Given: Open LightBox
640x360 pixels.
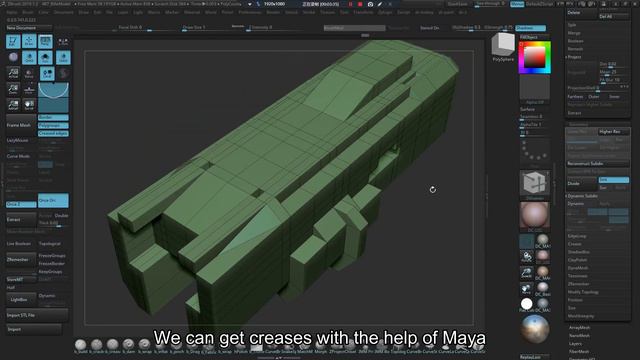Looking at the screenshot, I should pos(21,300).
